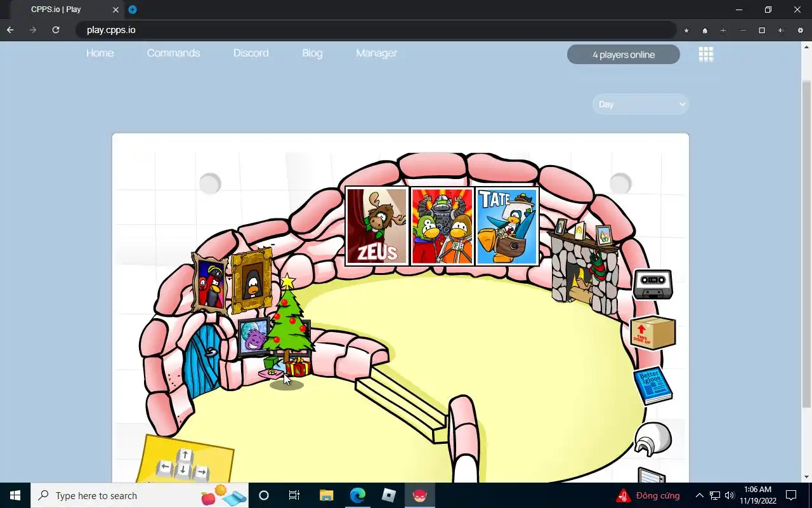Go to the Home page
Image resolution: width=812 pixels, height=508 pixels.
(x=100, y=53)
